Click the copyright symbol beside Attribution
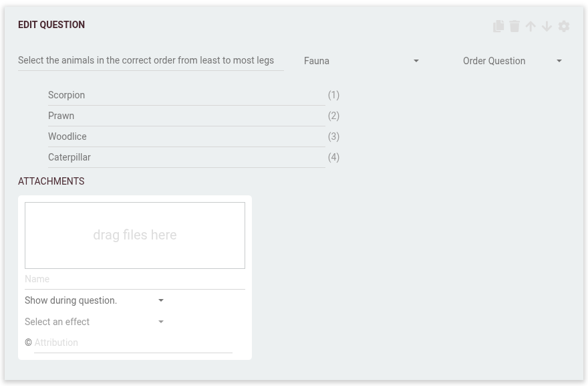Image resolution: width=588 pixels, height=386 pixels. 28,343
